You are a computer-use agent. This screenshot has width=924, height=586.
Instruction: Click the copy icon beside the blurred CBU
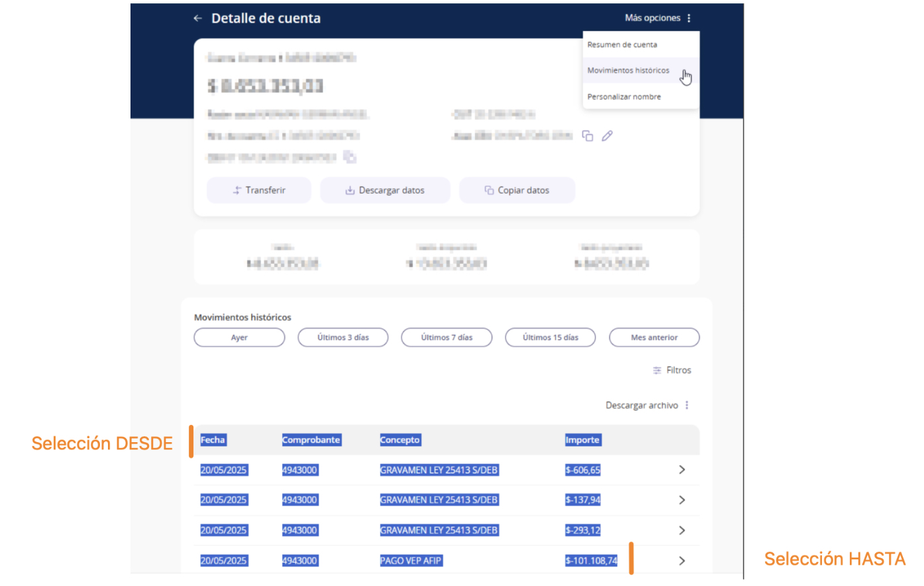[x=350, y=157]
